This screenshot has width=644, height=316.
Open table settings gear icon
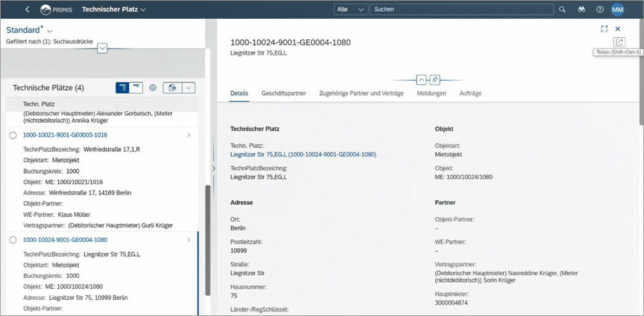click(x=153, y=88)
